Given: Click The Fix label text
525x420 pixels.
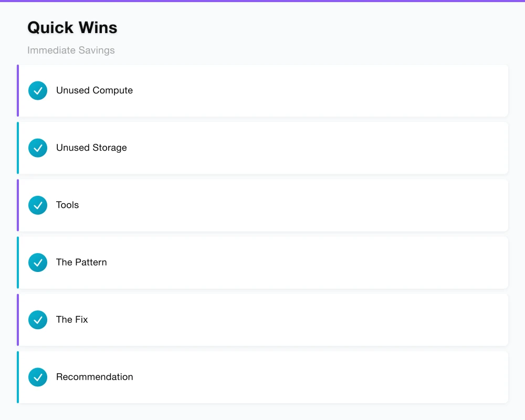Looking at the screenshot, I should [x=72, y=319].
